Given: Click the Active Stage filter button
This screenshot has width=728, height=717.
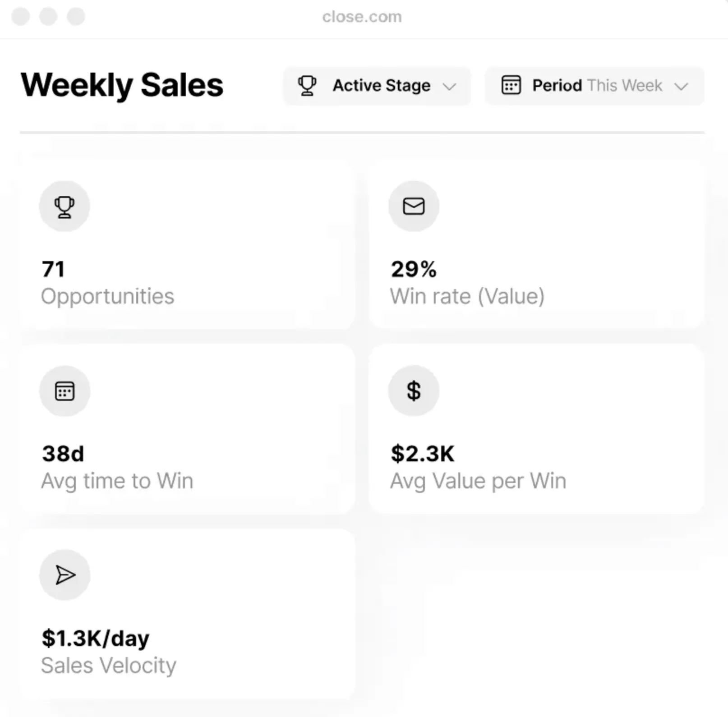Looking at the screenshot, I should 377,86.
